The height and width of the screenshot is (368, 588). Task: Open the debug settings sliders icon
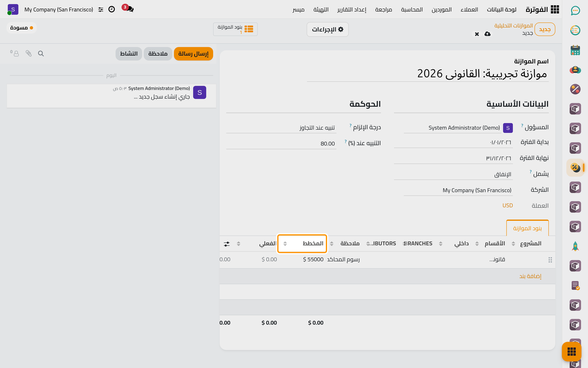101,10
